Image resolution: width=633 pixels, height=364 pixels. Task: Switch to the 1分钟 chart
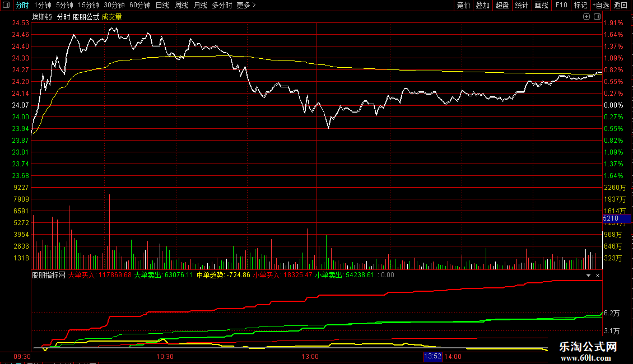pyautogui.click(x=43, y=5)
